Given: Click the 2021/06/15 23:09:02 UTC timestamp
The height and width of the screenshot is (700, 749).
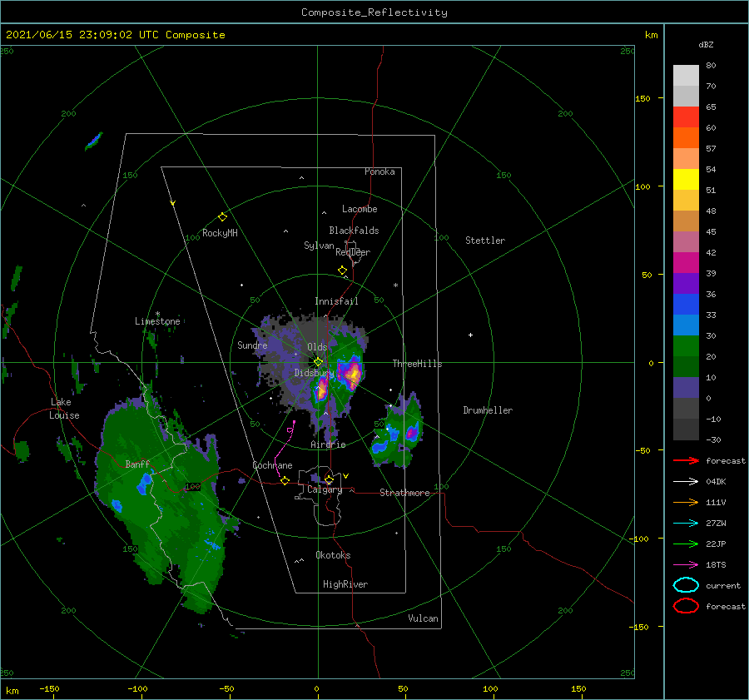Looking at the screenshot, I should coord(116,35).
